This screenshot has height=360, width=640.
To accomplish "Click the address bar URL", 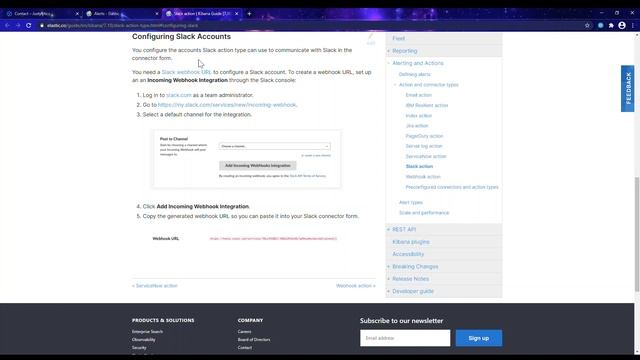I will [x=122, y=25].
